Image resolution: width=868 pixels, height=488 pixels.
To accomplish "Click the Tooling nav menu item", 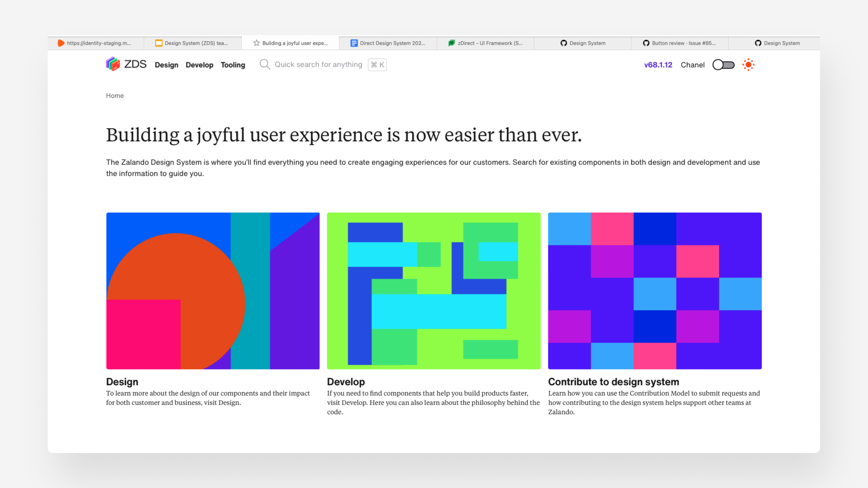I will (x=233, y=64).
